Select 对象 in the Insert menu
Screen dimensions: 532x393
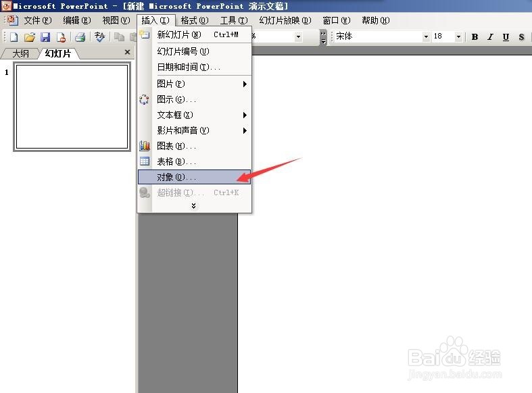(195, 177)
